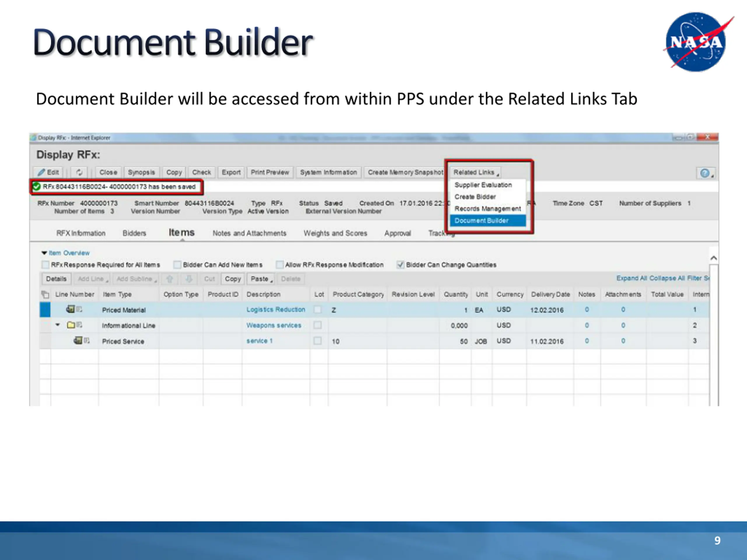Switch to Items tab
The width and height of the screenshot is (747, 560).
pos(182,232)
